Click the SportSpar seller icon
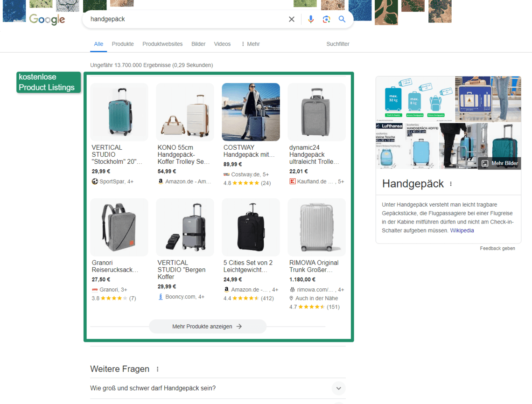Viewport: 532px width, 404px height. point(95,181)
